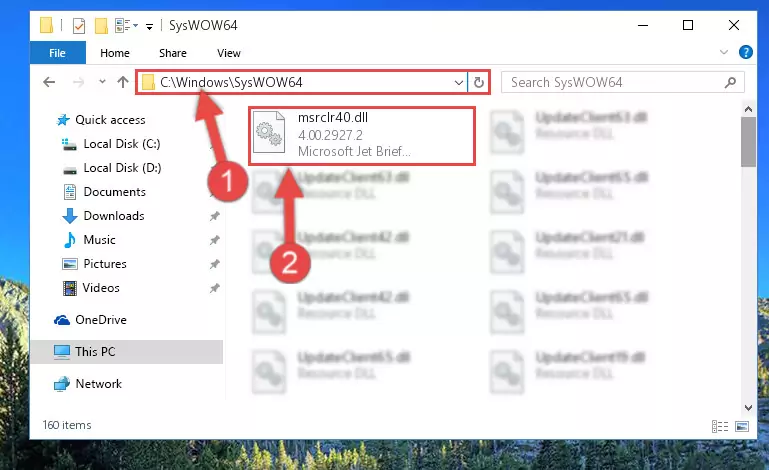Open the Recent locations dropdown
769x470 pixels.
102,82
